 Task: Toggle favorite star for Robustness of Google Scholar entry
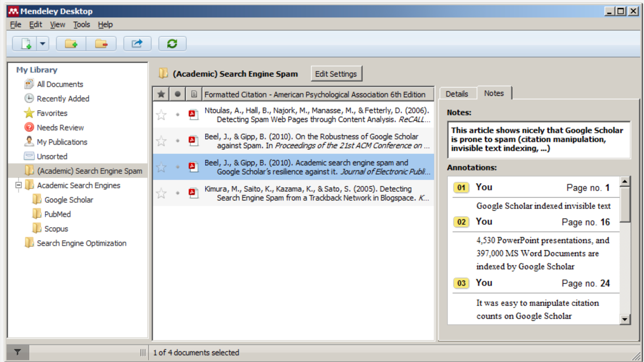(161, 141)
